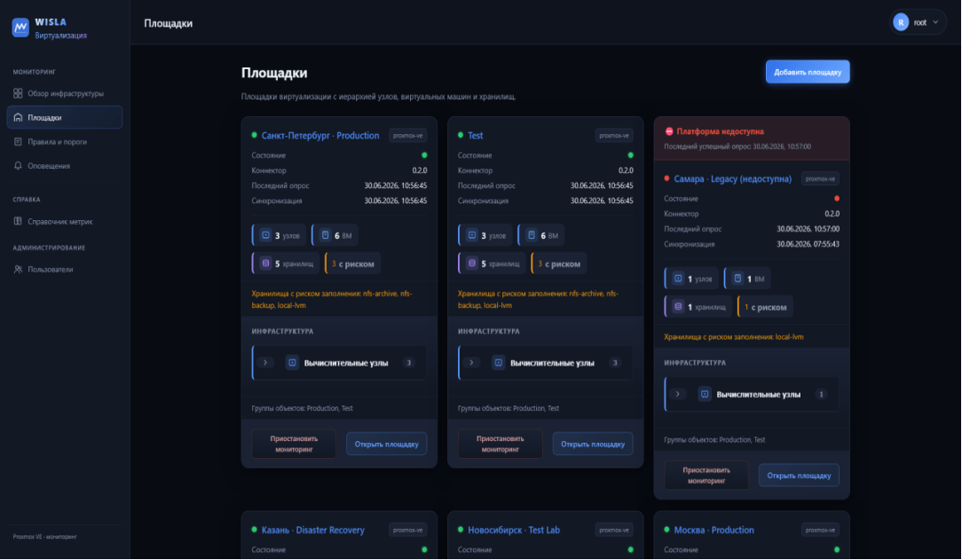Click storage risk warning on Самара card
Image resolution: width=962 pixels, height=560 pixels.
pos(734,336)
